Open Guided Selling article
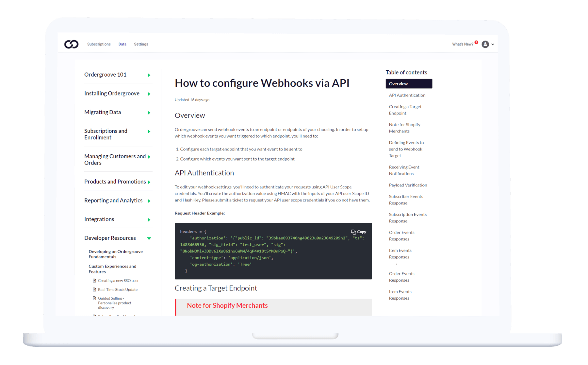This screenshot has height=365, width=588. pyautogui.click(x=114, y=303)
